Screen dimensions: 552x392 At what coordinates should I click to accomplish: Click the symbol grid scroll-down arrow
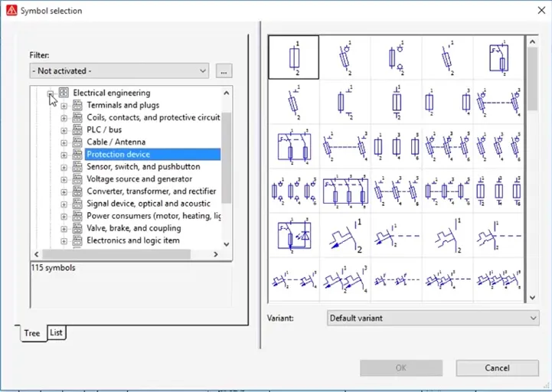532,298
